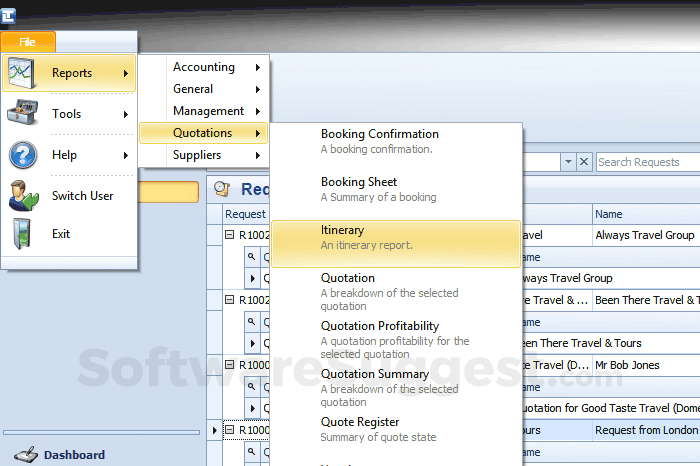Click the Reports chart icon
Viewport: 700px width, 466px height.
21,73
